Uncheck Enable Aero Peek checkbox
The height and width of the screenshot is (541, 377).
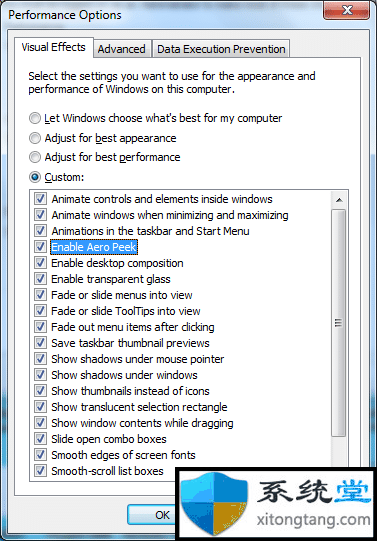[x=40, y=247]
